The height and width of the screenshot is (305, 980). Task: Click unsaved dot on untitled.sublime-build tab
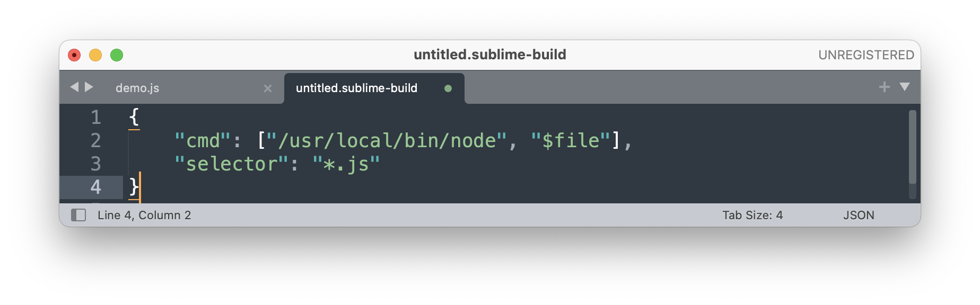[x=448, y=88]
